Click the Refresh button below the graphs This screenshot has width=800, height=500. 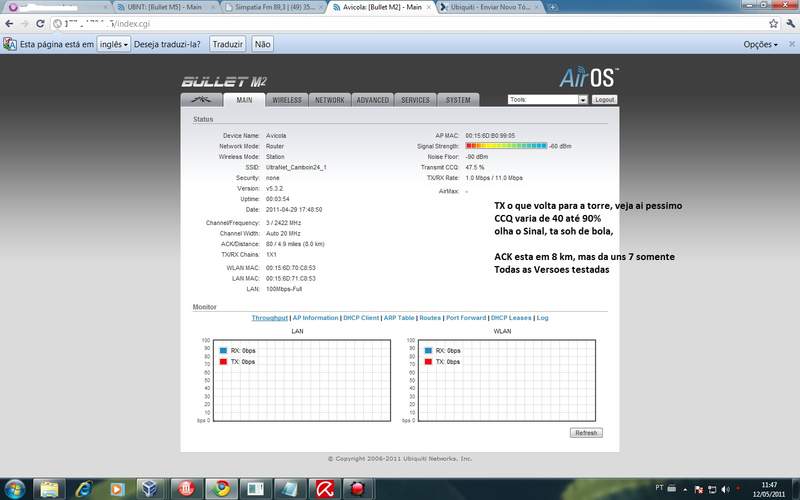point(586,433)
